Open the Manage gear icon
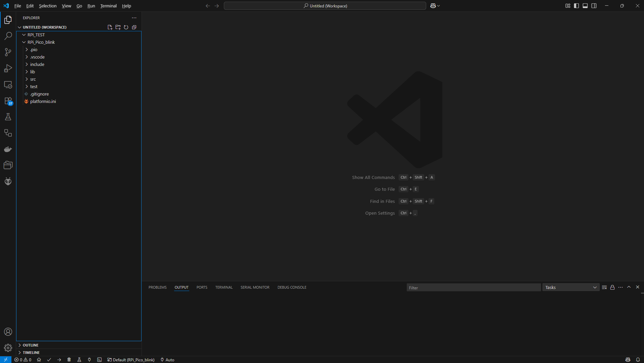This screenshot has height=363, width=644. pos(8,348)
